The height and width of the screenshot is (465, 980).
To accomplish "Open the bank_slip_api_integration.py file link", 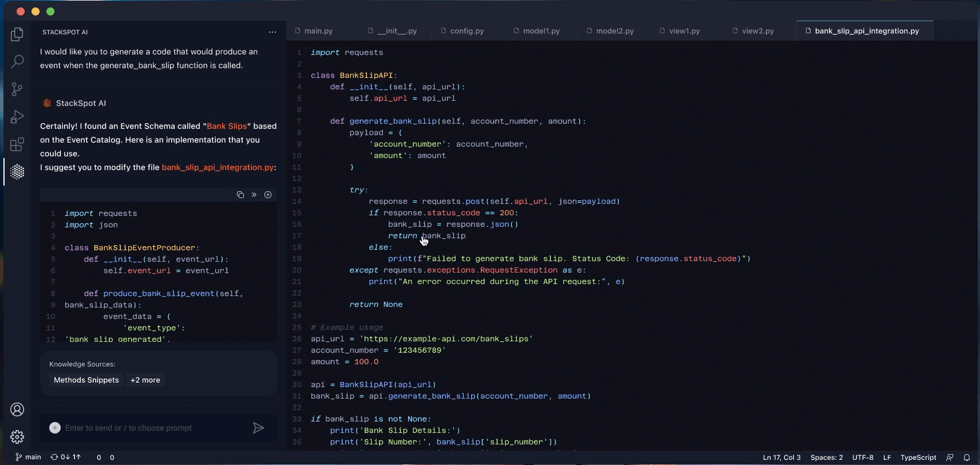I will click(x=218, y=167).
